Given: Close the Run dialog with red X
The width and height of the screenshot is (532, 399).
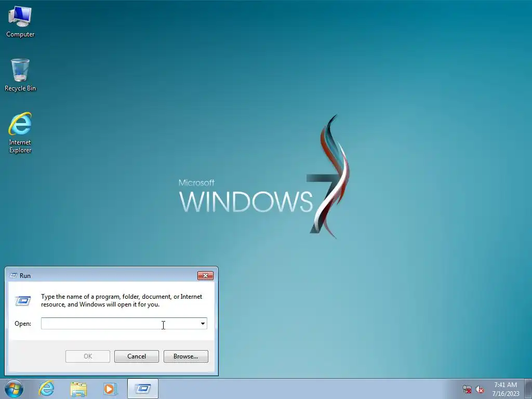Looking at the screenshot, I should point(205,275).
